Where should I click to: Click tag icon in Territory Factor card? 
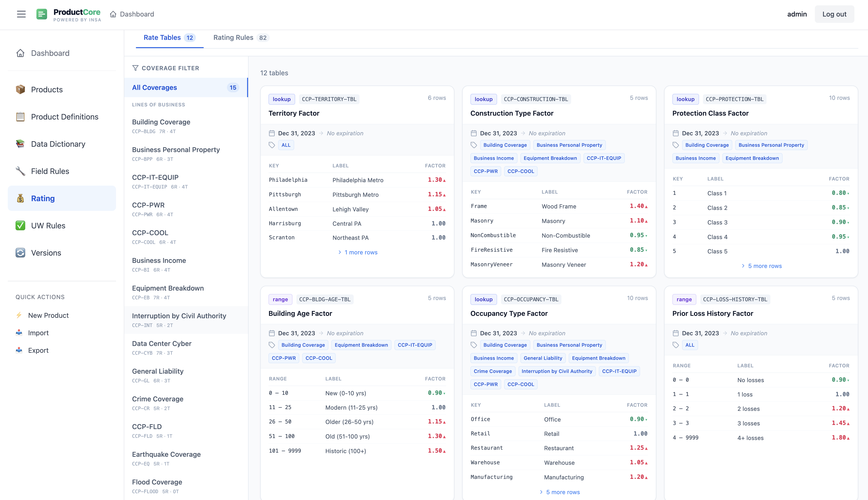[272, 145]
